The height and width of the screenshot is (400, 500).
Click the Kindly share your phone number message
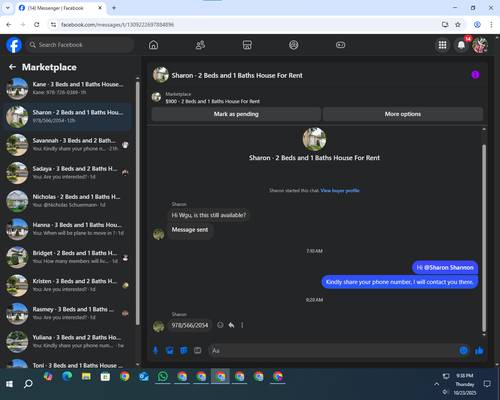click(399, 282)
